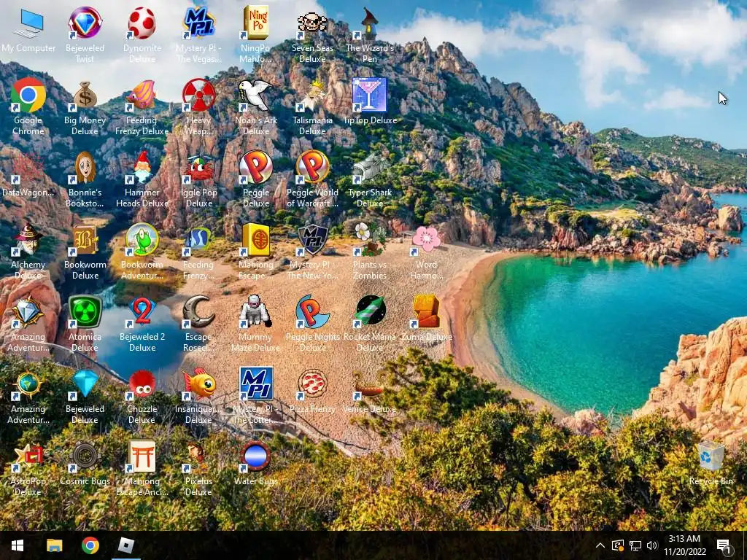Viewport: 747px width, 560px height.
Task: Switch to Roblox taskbar app
Action: 125,545
